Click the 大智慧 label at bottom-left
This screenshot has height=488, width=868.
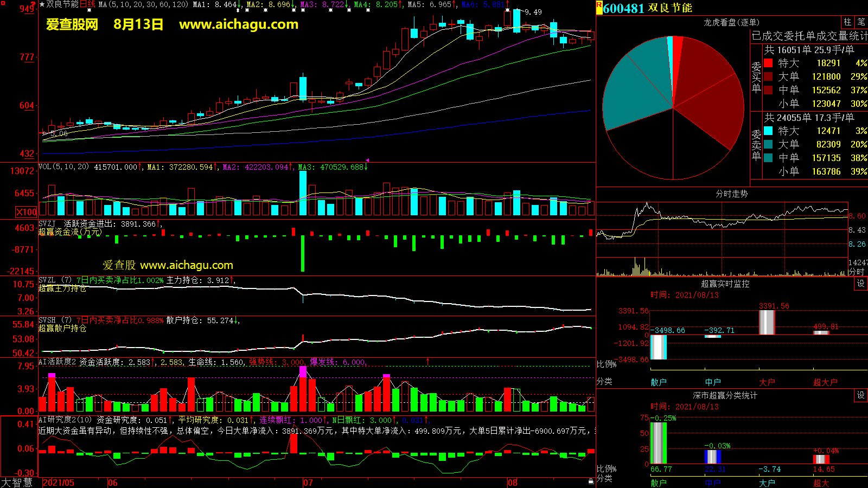(x=17, y=483)
